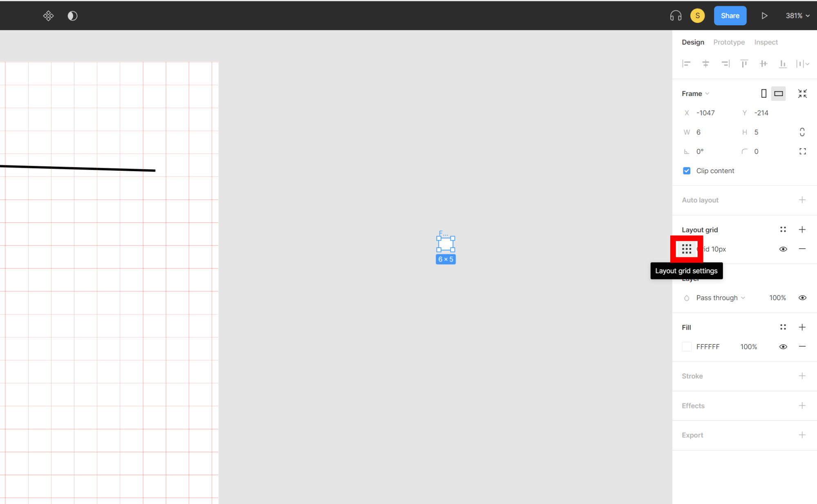
Task: Click the align left edges icon
Action: coord(686,63)
